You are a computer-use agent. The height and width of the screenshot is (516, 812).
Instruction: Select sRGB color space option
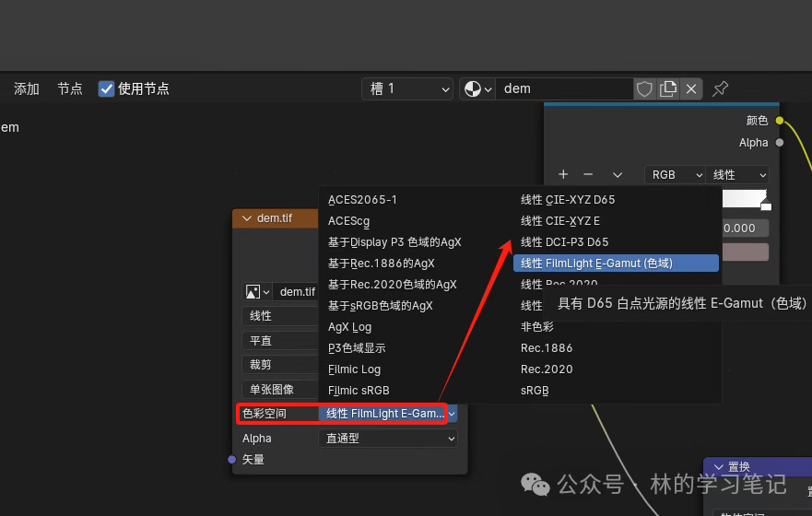point(535,391)
